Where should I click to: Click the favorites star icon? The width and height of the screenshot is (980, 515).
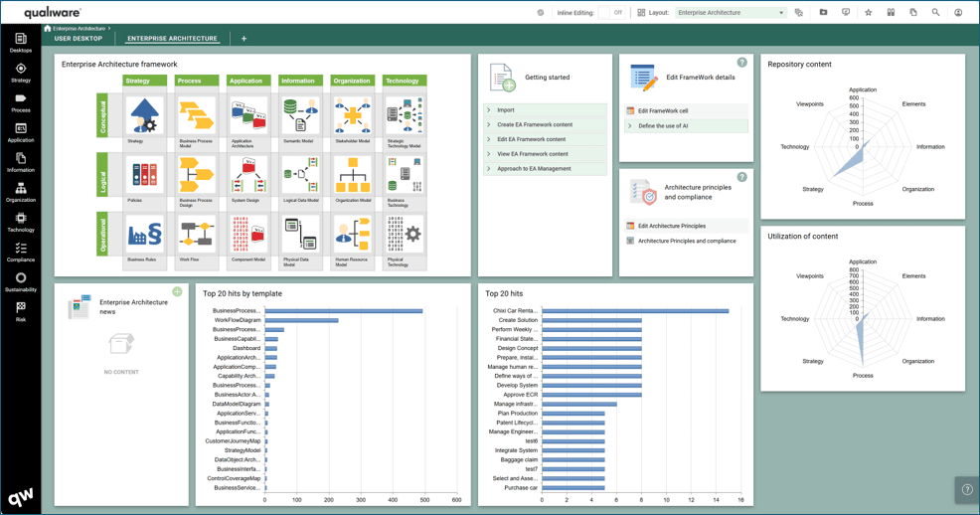coord(868,13)
